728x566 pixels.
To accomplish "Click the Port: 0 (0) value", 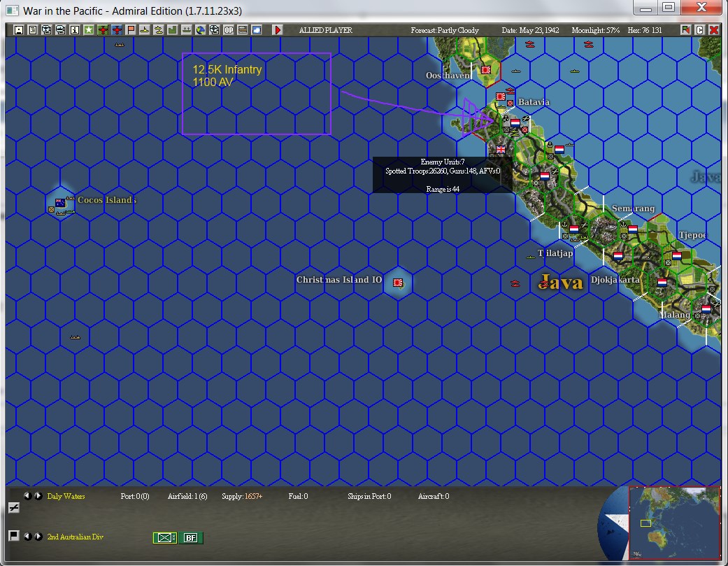I will 135,496.
